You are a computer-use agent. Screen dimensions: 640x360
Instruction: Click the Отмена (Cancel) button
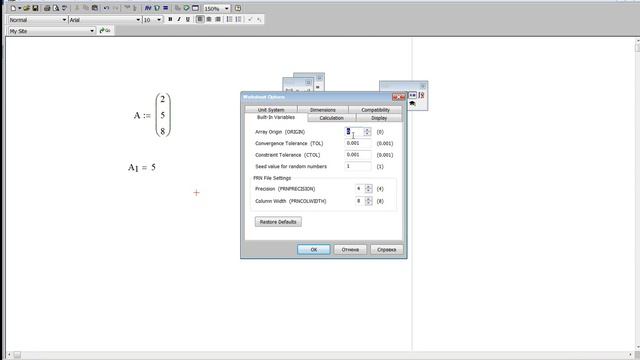coord(350,249)
